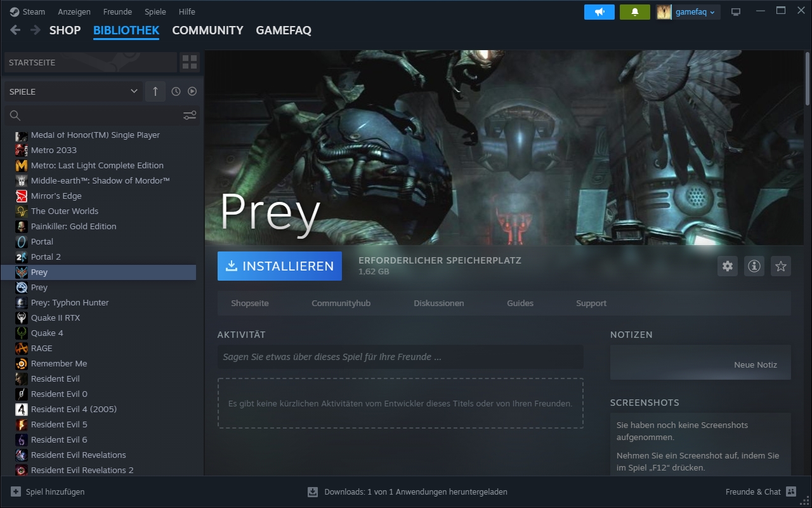Click the RAGE game icon
The height and width of the screenshot is (508, 812).
click(x=22, y=348)
